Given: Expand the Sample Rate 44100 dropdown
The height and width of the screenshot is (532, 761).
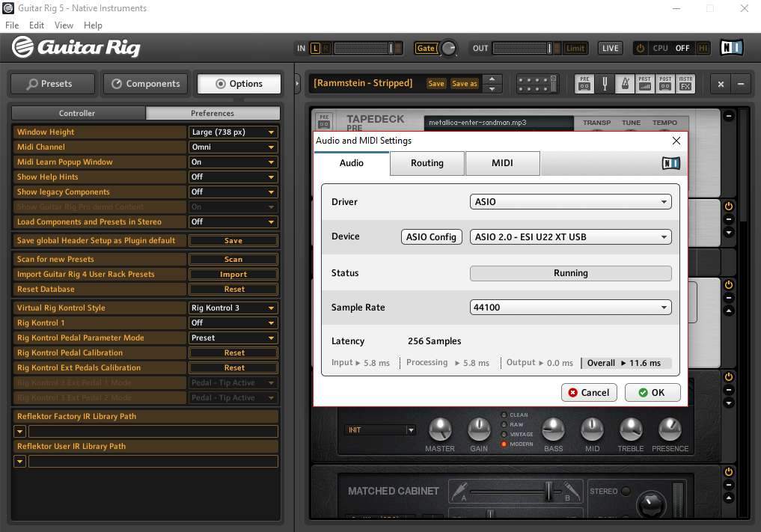Looking at the screenshot, I should click(570, 308).
